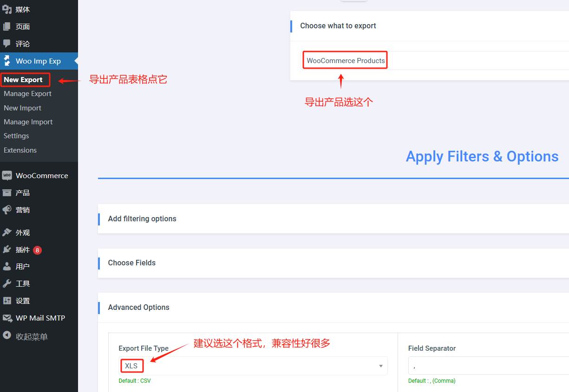Click the Field Separator input field
569x392 pixels.
[x=489, y=366]
